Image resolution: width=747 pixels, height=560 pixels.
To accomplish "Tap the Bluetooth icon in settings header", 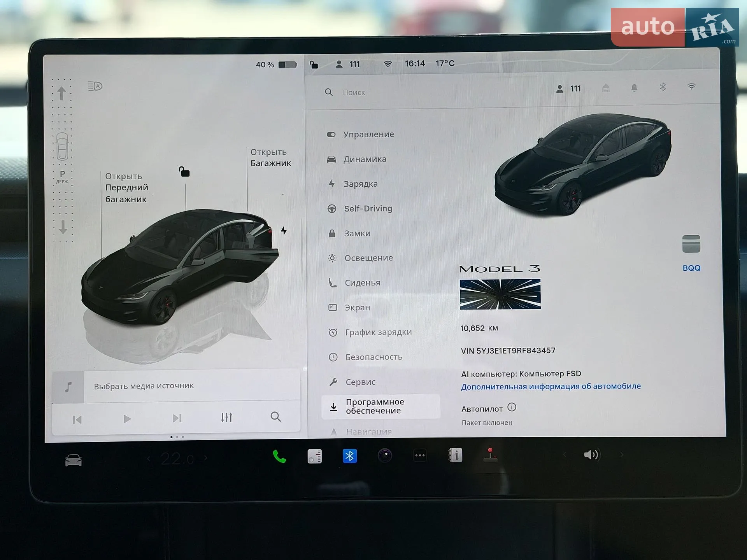I will tap(663, 87).
